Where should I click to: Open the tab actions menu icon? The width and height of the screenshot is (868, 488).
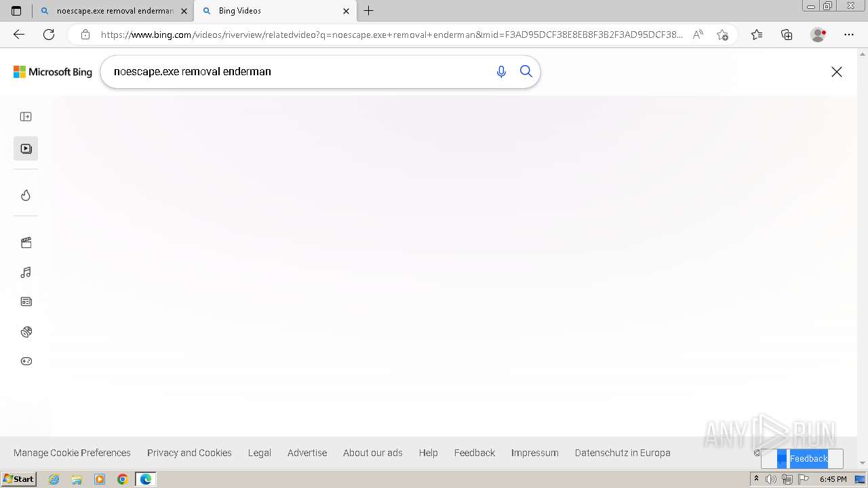pyautogui.click(x=16, y=11)
